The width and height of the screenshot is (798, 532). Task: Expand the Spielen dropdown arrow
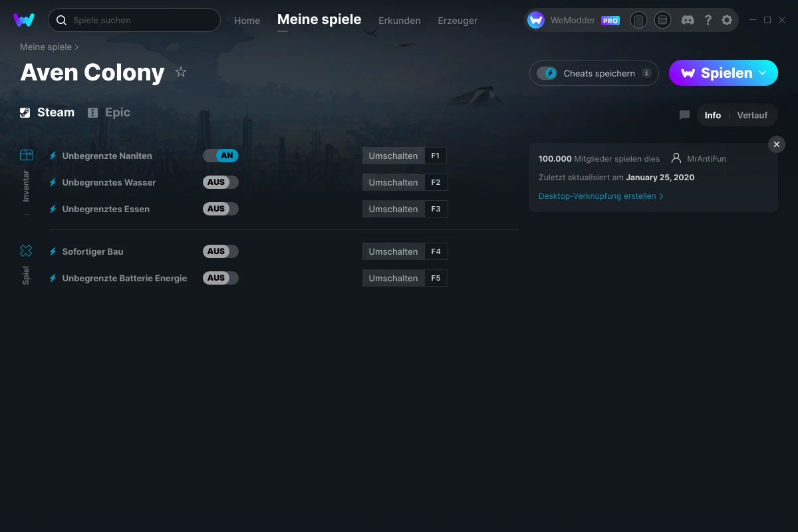point(763,72)
